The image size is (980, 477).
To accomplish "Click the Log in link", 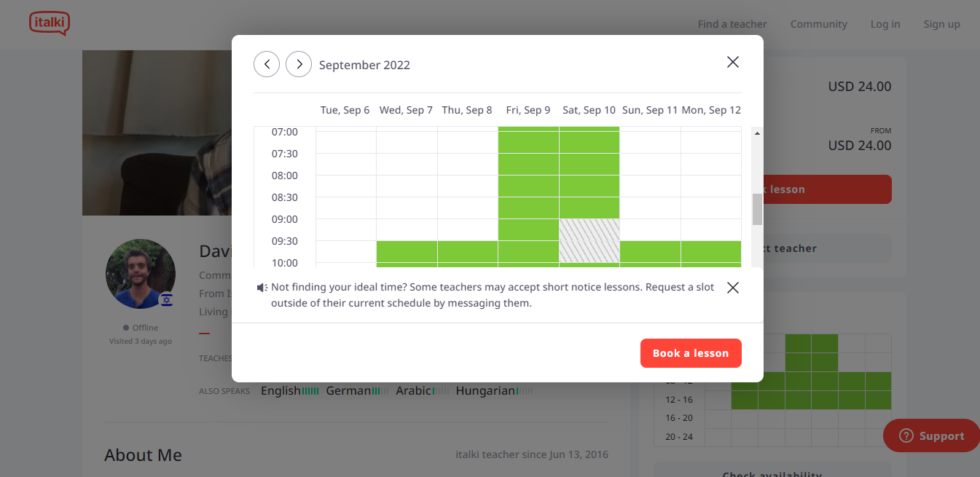I will (x=885, y=24).
